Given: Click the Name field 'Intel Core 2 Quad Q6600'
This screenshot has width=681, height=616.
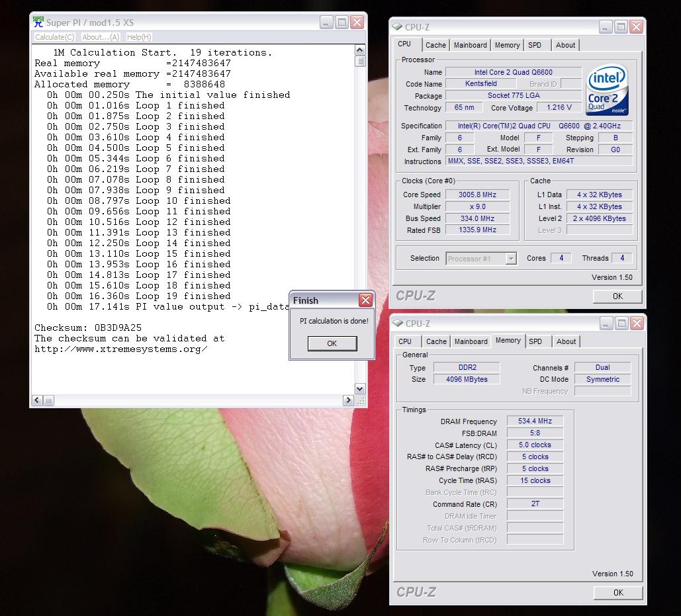Looking at the screenshot, I should click(x=514, y=72).
